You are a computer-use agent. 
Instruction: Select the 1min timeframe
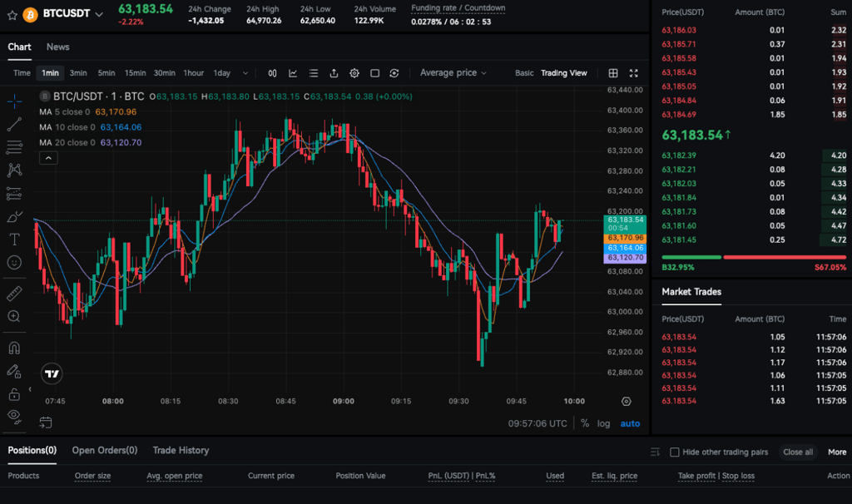click(50, 73)
